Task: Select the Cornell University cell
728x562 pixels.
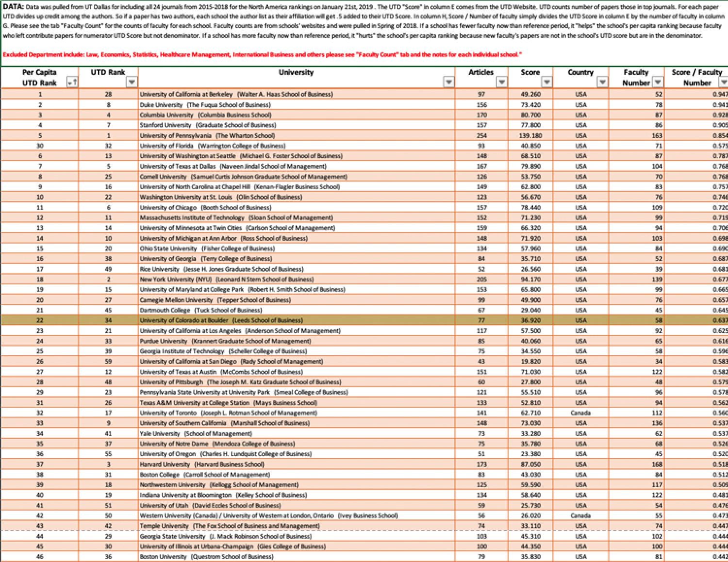Action: [297, 177]
